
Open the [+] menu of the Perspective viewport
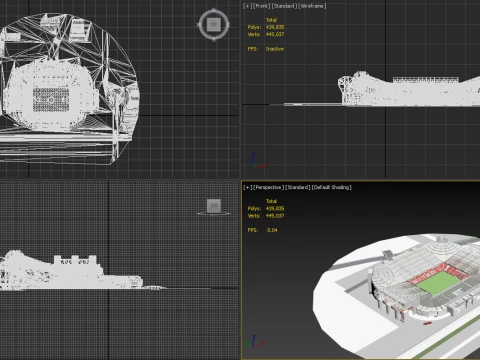click(x=247, y=187)
